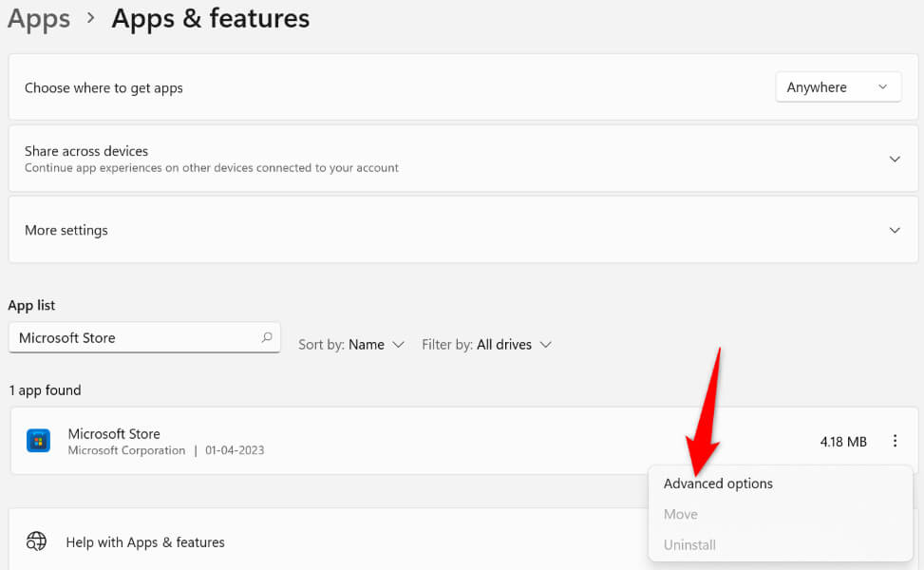Viewport: 924px width, 570px height.
Task: Go back to Apps via the breadcrumb
Action: point(38,18)
